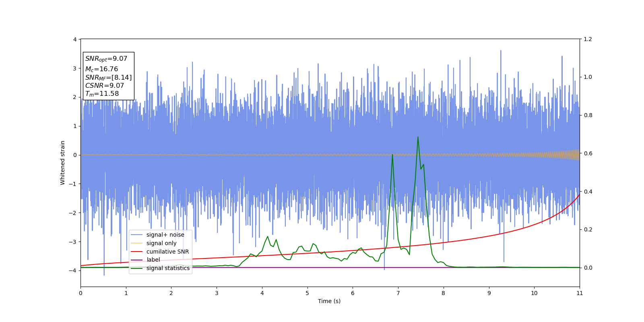Screen dimensions: 644x322
Task: Click the blue 'signal+ noise' legend line
Action: coord(137,235)
